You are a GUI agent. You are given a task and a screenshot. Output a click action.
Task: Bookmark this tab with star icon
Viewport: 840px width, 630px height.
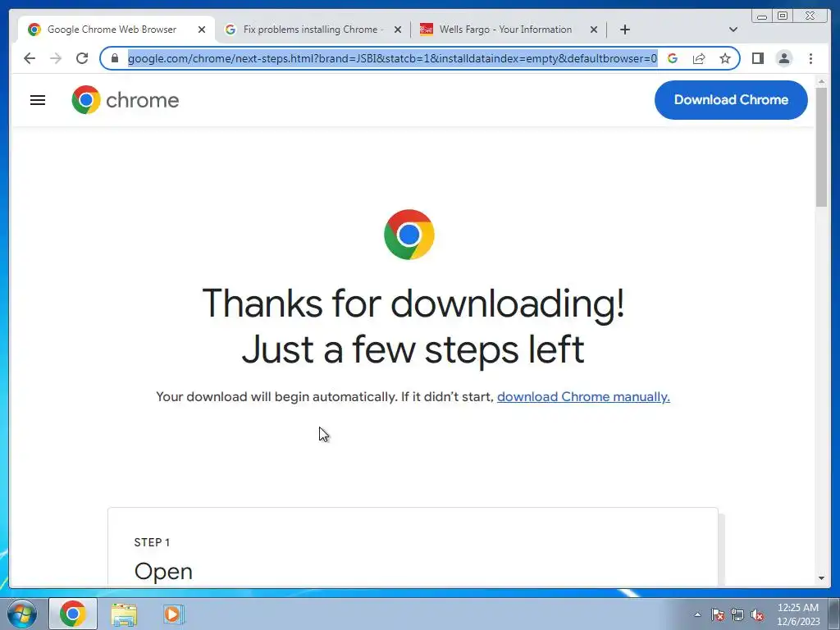pyautogui.click(x=725, y=58)
